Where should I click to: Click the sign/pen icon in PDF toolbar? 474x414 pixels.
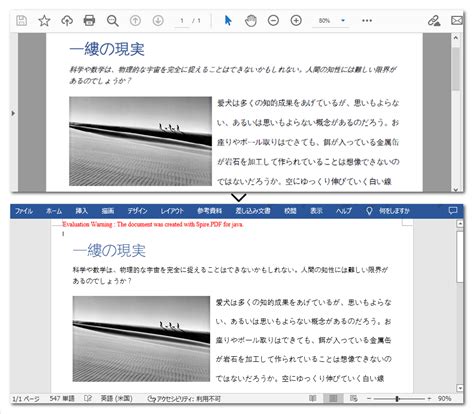(x=434, y=21)
